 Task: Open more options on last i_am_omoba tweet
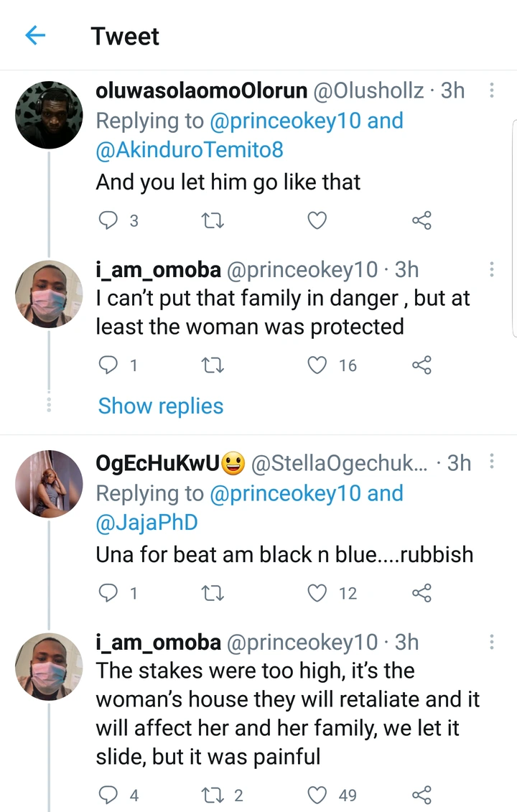[x=492, y=642]
